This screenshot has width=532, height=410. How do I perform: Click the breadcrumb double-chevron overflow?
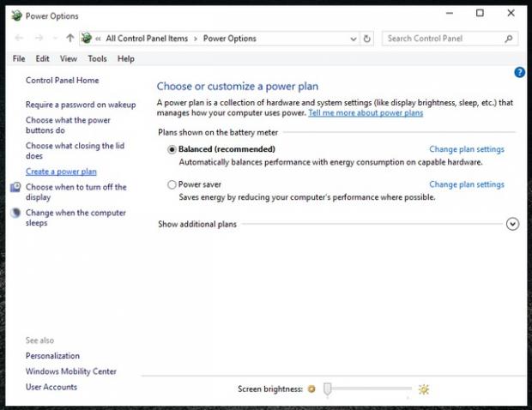pyautogui.click(x=98, y=39)
